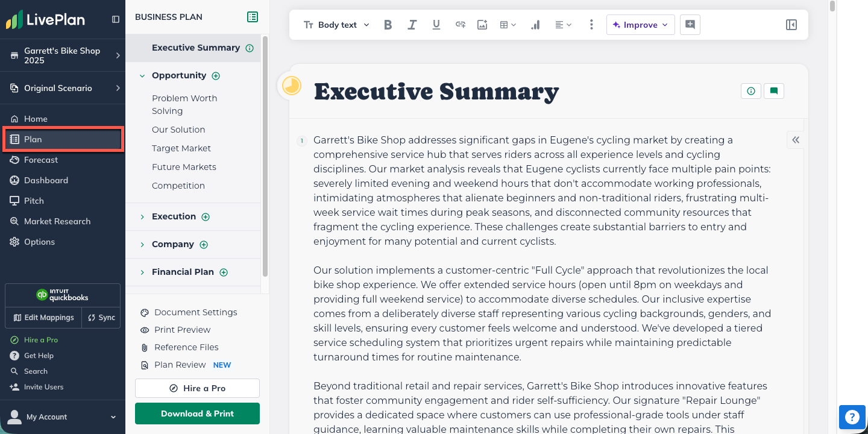Open the text alignment dropdown
This screenshot has width=868, height=434.
564,25
